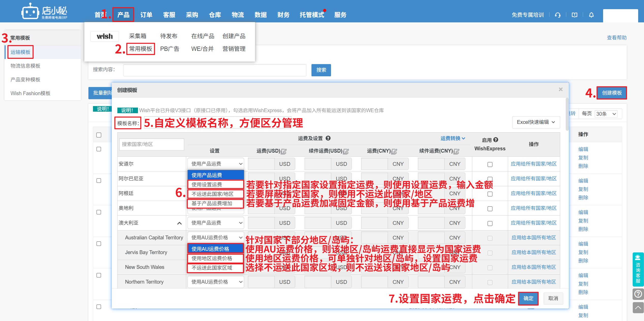Tick the WishExpress checkbox for 澳大利亚

click(x=490, y=224)
